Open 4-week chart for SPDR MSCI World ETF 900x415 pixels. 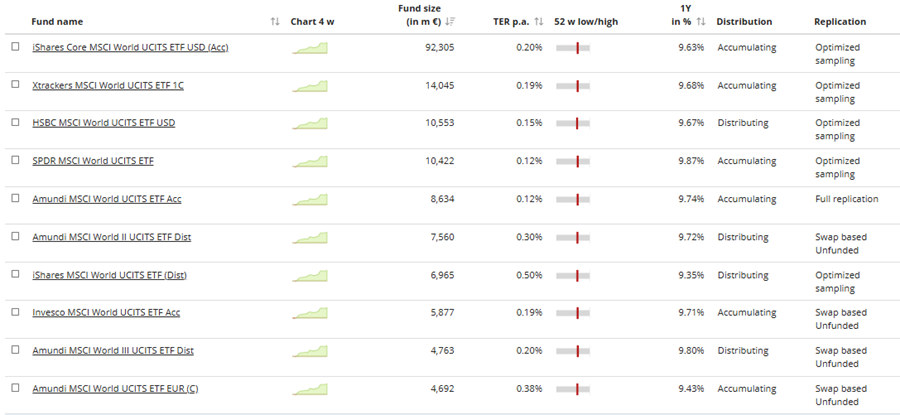tap(310, 161)
